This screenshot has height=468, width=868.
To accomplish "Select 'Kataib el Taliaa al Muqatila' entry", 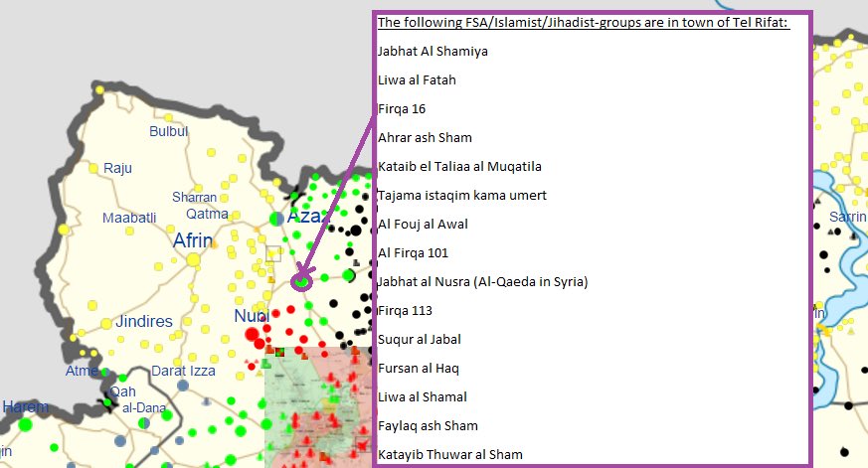I will (459, 167).
